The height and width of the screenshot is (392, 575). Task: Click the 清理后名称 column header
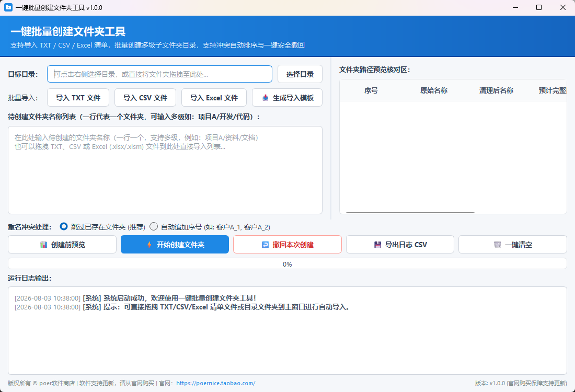[x=496, y=90]
